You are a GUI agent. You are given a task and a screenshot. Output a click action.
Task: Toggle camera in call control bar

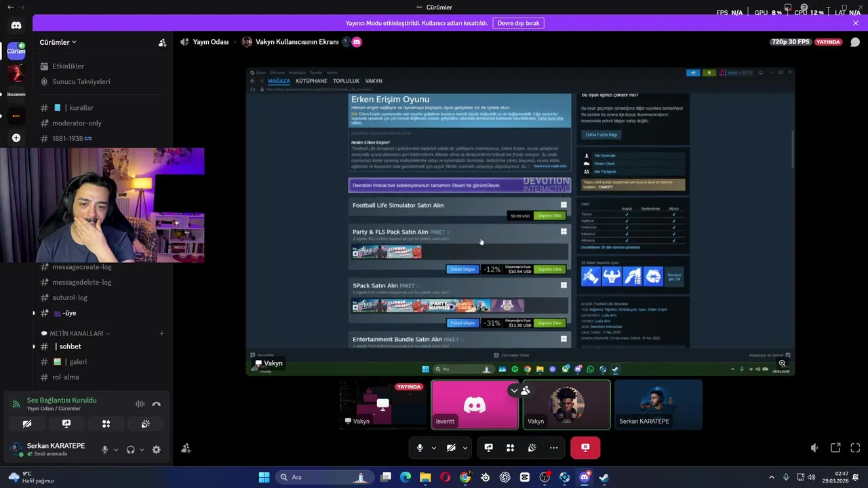451,447
